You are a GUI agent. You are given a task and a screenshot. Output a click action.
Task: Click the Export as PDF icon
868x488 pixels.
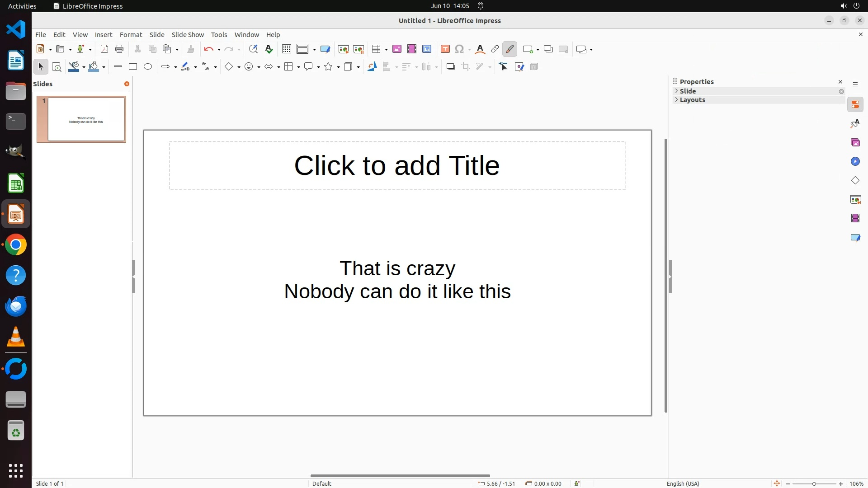click(x=104, y=49)
